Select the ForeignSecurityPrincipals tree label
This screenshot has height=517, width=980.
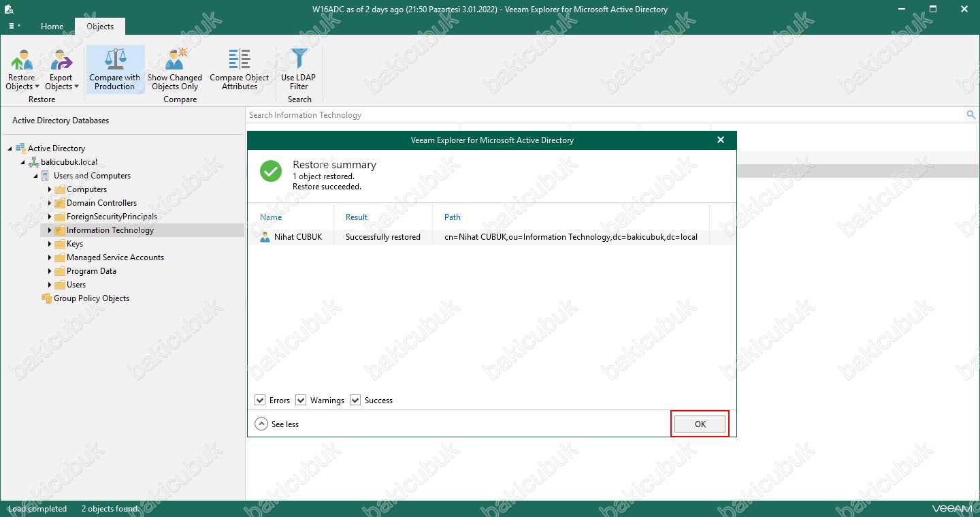click(x=112, y=217)
